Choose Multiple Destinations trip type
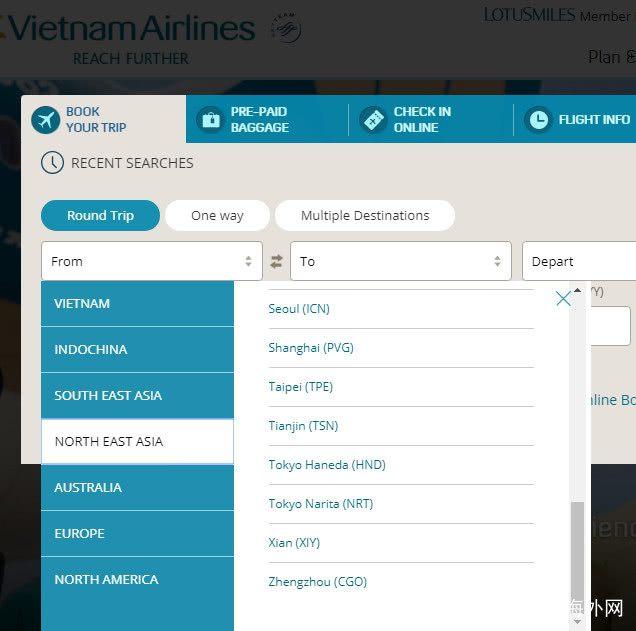The width and height of the screenshot is (636, 631). [x=364, y=215]
